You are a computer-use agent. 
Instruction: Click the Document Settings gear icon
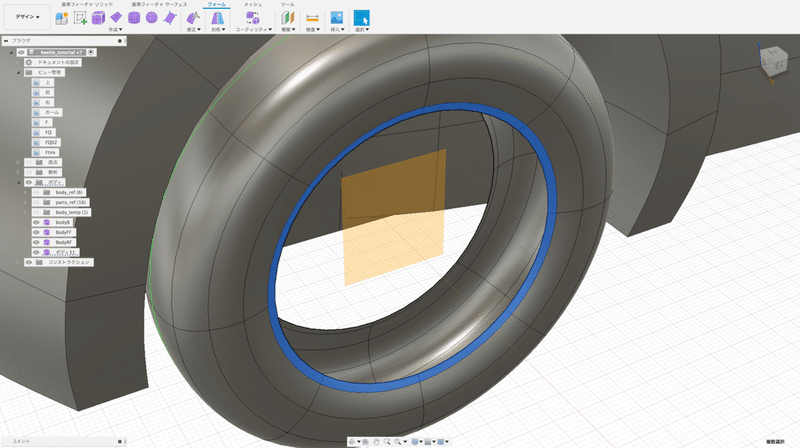point(29,62)
